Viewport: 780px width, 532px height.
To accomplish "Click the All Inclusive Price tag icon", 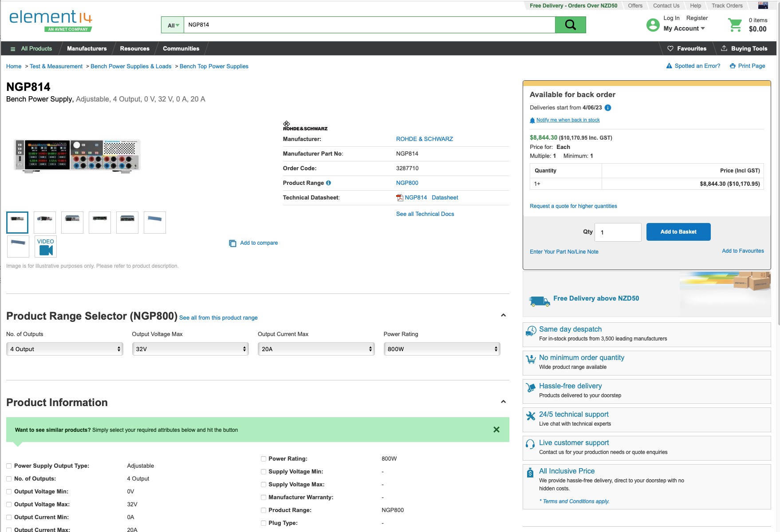I will point(530,473).
